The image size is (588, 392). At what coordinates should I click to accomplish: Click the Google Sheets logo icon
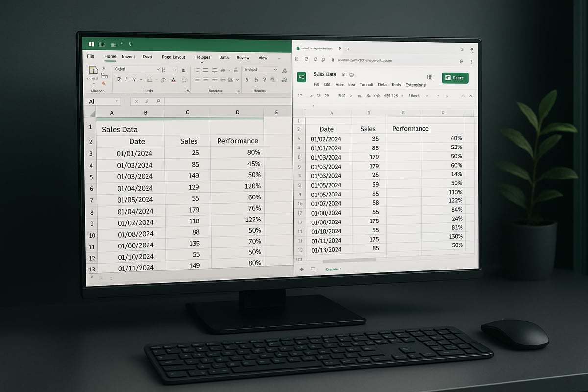point(301,77)
